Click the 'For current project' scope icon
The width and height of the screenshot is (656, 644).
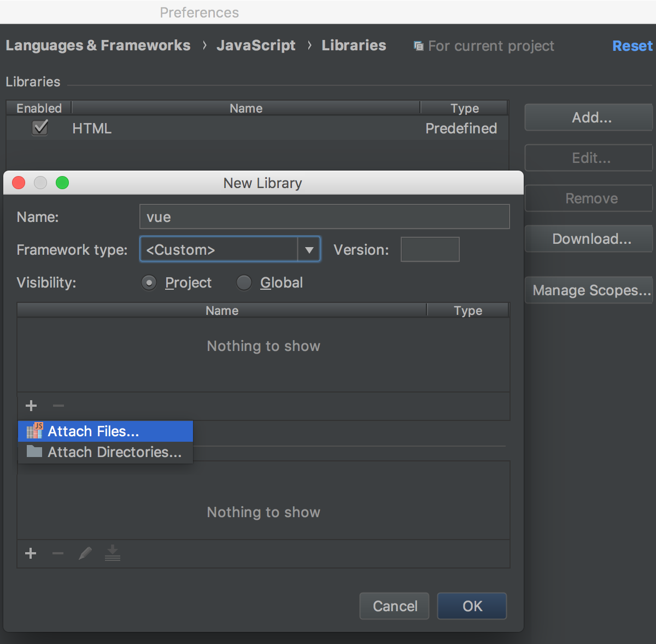pyautogui.click(x=418, y=46)
